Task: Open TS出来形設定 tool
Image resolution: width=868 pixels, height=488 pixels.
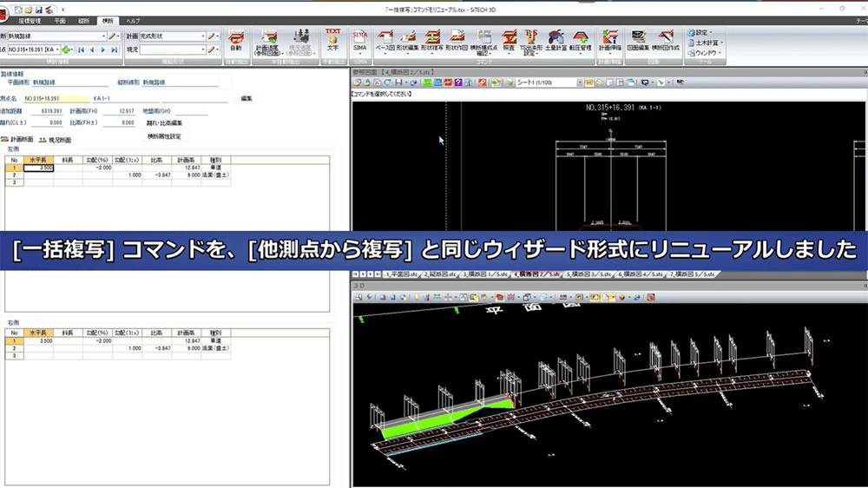Action: click(531, 43)
